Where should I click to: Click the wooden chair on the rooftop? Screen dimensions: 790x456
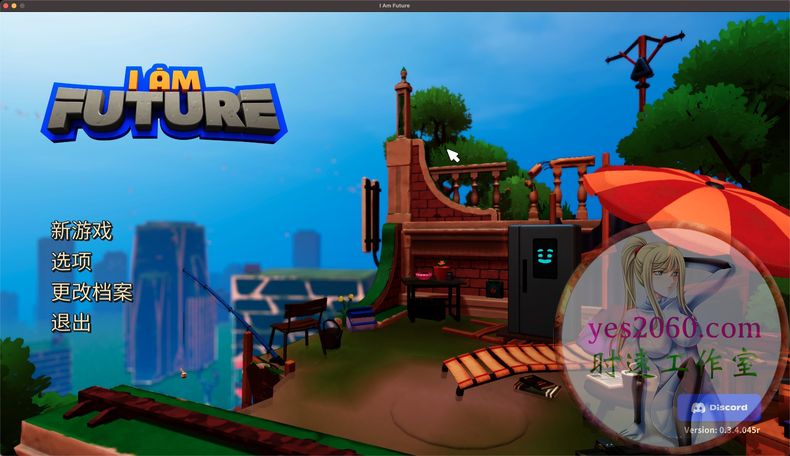pos(298,318)
